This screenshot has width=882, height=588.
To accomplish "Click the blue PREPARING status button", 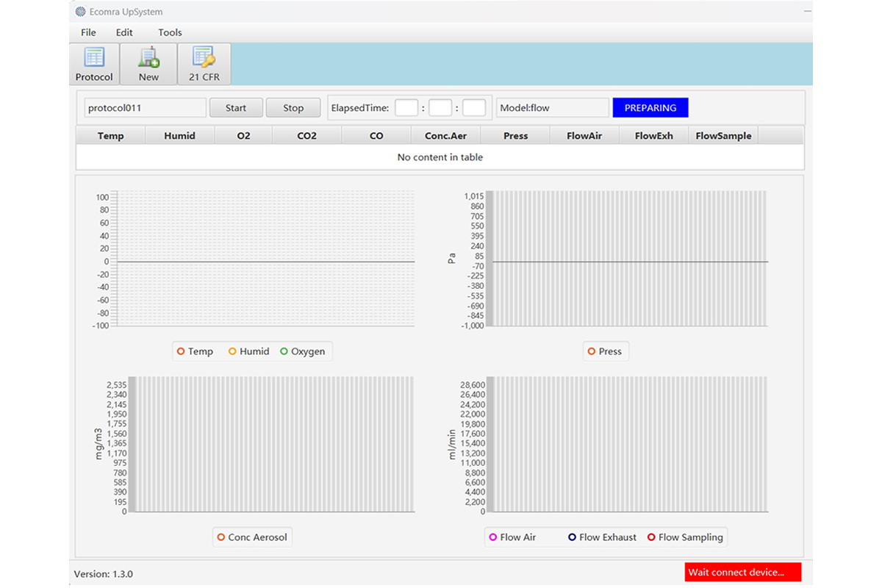I will click(x=650, y=108).
